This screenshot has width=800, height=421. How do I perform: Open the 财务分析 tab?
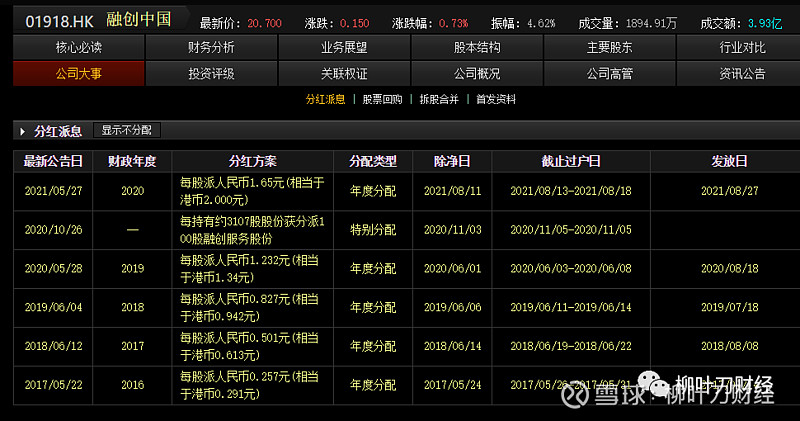point(211,47)
